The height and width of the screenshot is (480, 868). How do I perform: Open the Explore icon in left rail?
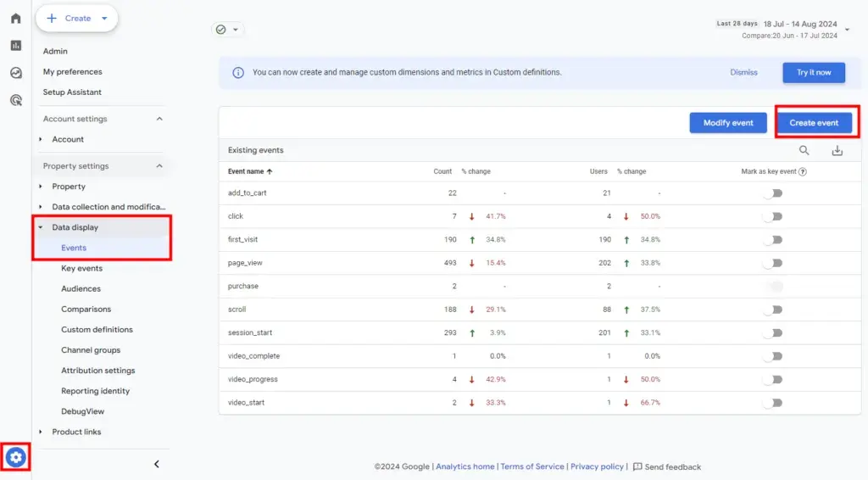[x=15, y=73]
